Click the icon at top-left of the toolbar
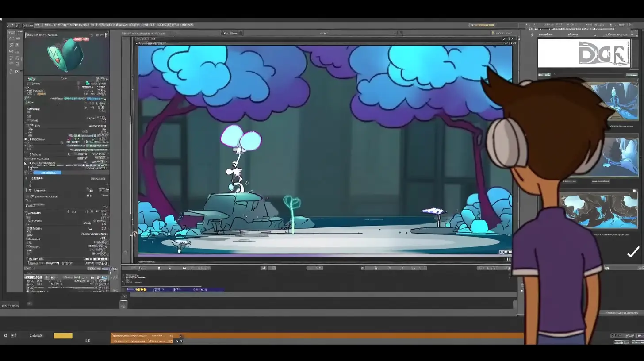This screenshot has height=361, width=644. (x=12, y=25)
